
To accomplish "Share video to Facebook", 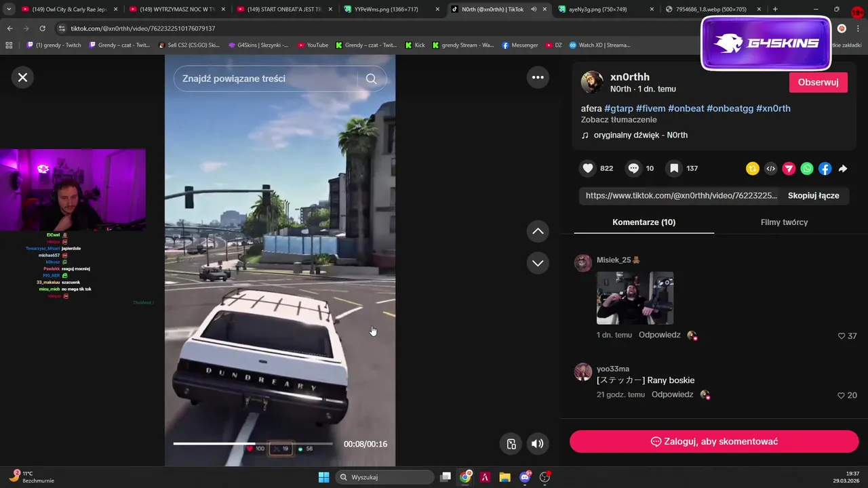I will coord(825,169).
